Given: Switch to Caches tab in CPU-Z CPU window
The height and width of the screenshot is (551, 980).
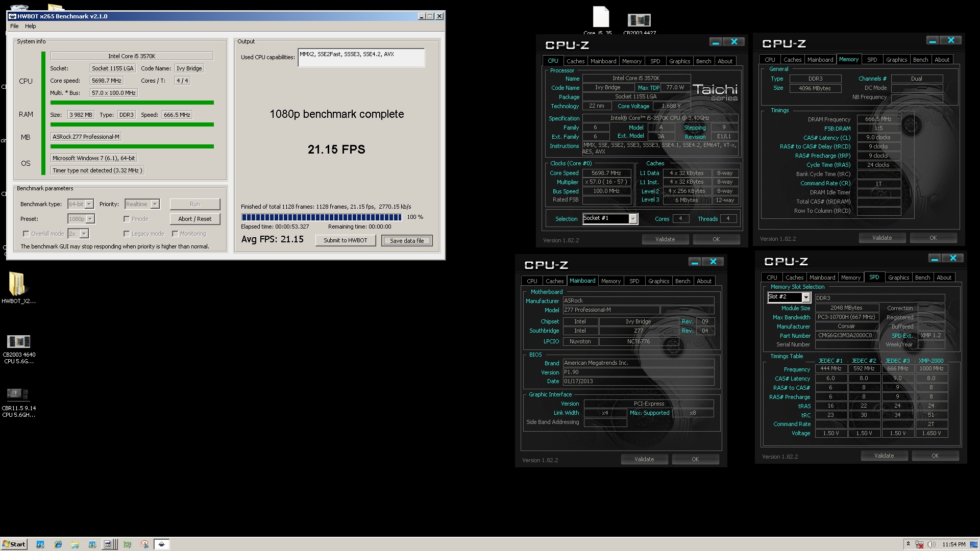Looking at the screenshot, I should click(x=575, y=61).
